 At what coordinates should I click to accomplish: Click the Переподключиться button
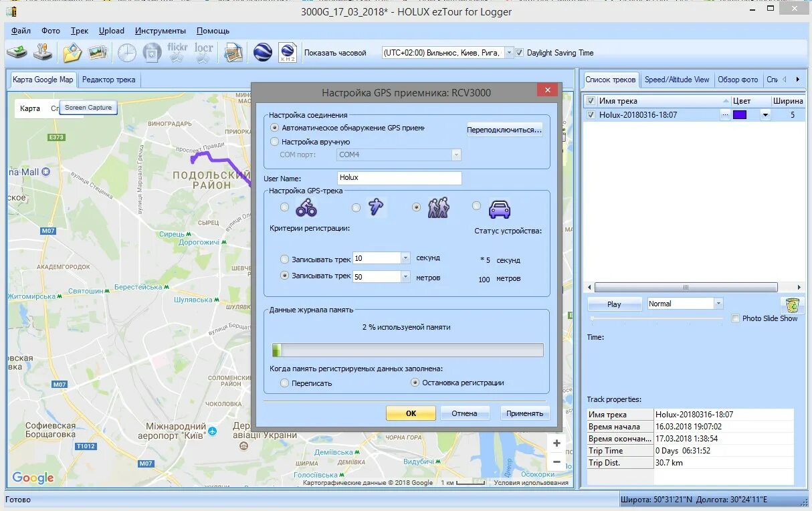(x=504, y=130)
